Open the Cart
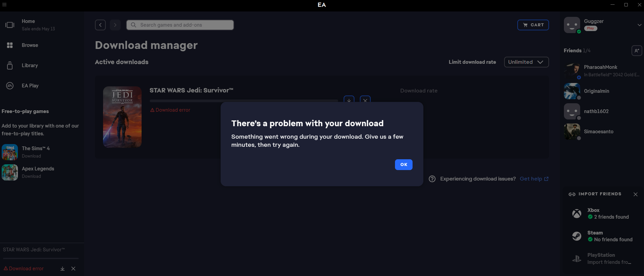644x276 pixels. click(533, 25)
